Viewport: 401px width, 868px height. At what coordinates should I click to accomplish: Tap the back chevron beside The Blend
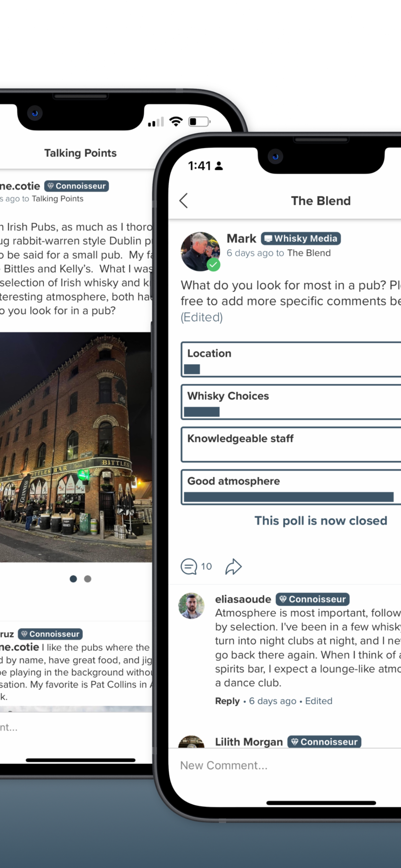(x=184, y=201)
